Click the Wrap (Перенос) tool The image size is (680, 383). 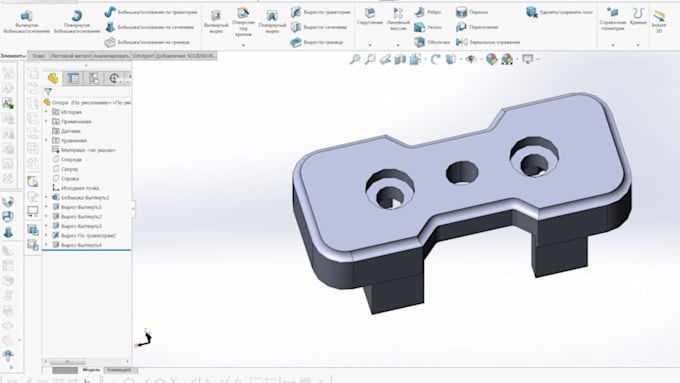[x=472, y=13]
